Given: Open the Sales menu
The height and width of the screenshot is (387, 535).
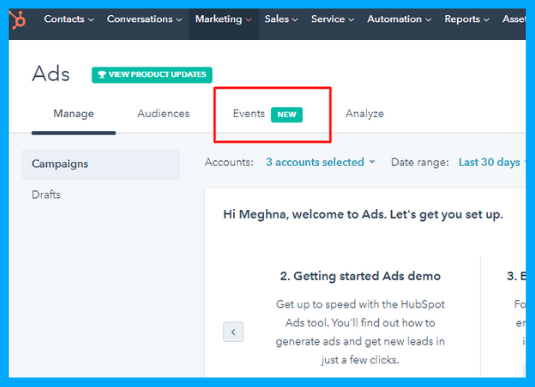Looking at the screenshot, I should (x=281, y=19).
